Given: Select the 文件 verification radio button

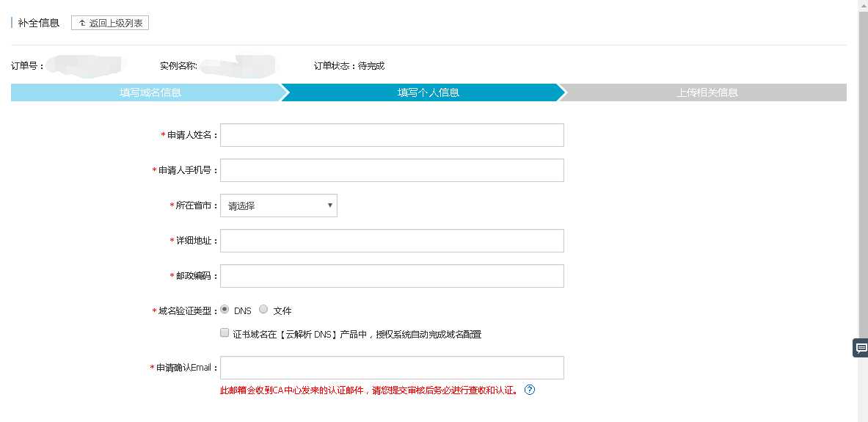Looking at the screenshot, I should [263, 309].
